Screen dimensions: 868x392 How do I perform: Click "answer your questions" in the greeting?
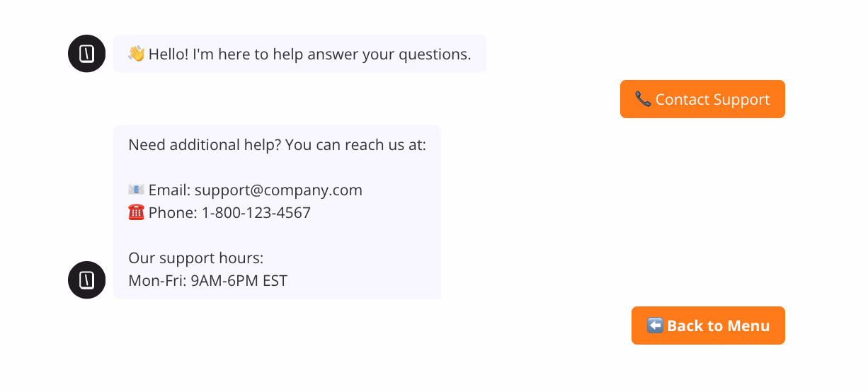point(402,54)
